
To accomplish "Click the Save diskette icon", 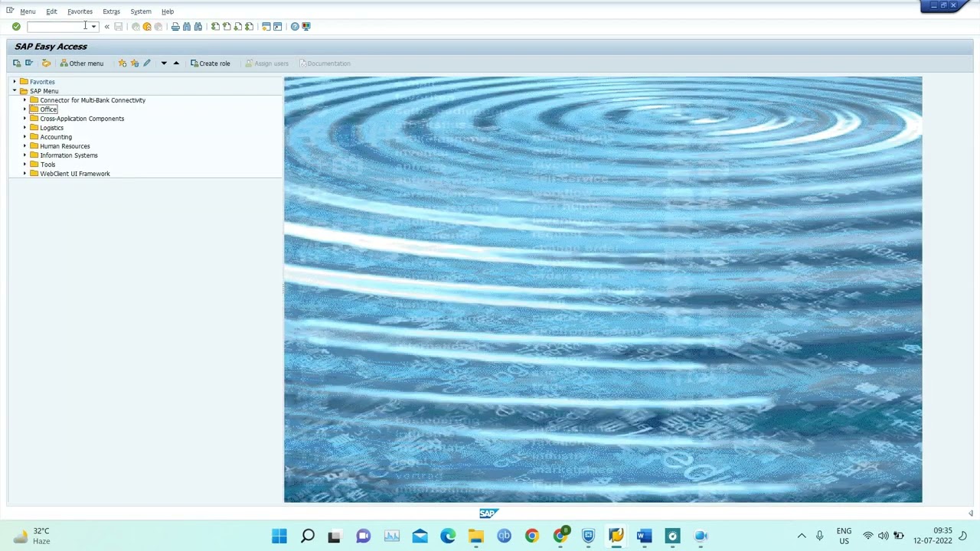I will click(x=119, y=27).
